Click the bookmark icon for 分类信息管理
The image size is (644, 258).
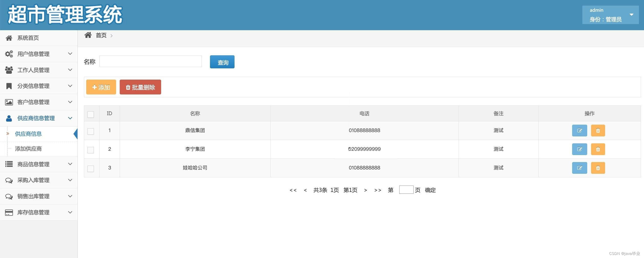9,86
